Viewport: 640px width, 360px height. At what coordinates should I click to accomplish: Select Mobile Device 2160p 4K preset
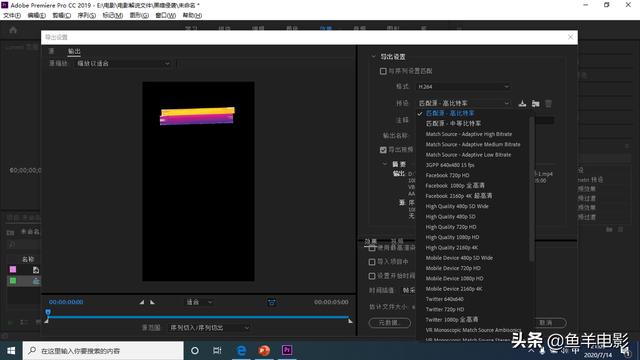click(x=454, y=289)
